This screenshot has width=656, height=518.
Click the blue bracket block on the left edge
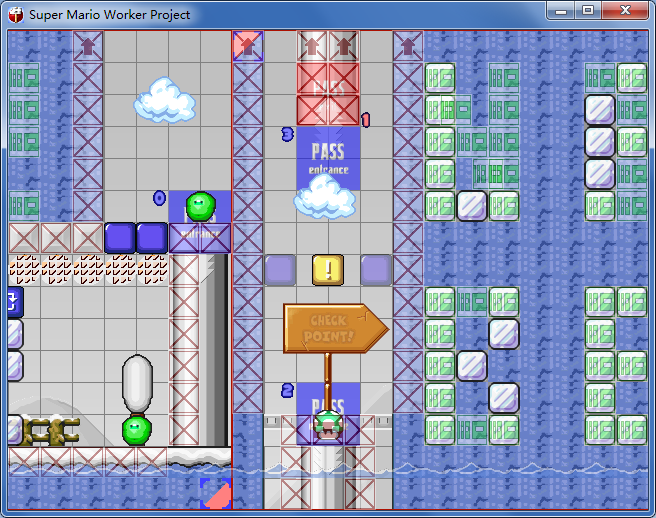(15, 302)
